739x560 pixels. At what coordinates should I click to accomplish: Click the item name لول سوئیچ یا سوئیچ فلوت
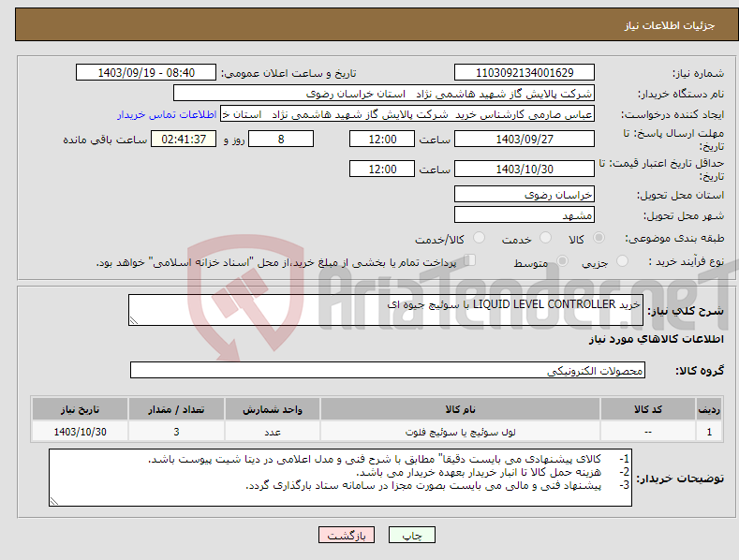(460, 432)
